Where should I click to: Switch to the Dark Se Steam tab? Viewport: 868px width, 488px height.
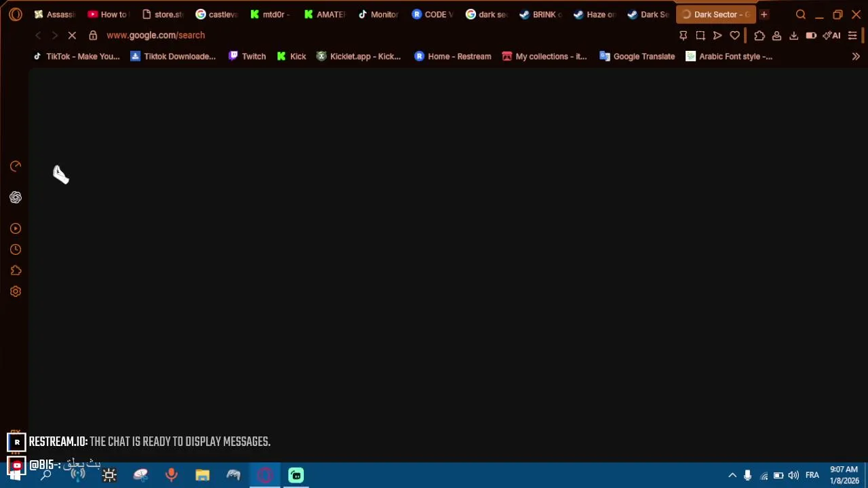[648, 14]
